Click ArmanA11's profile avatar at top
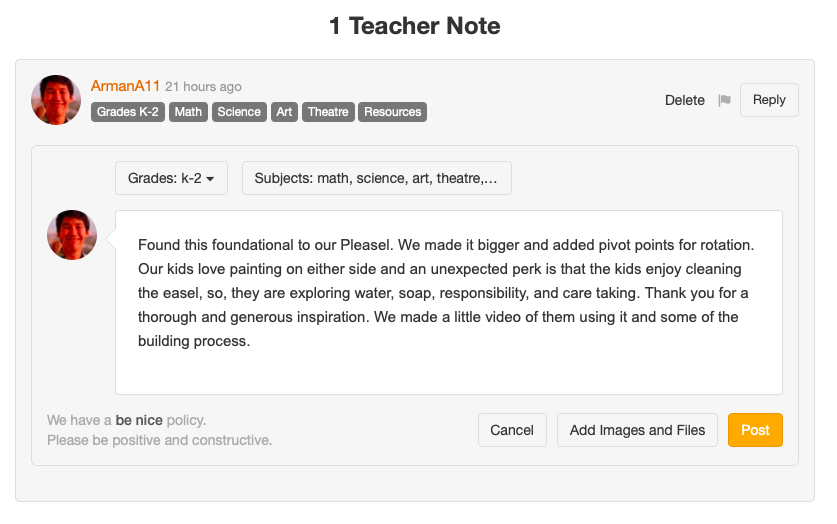837x524 pixels. [x=56, y=100]
